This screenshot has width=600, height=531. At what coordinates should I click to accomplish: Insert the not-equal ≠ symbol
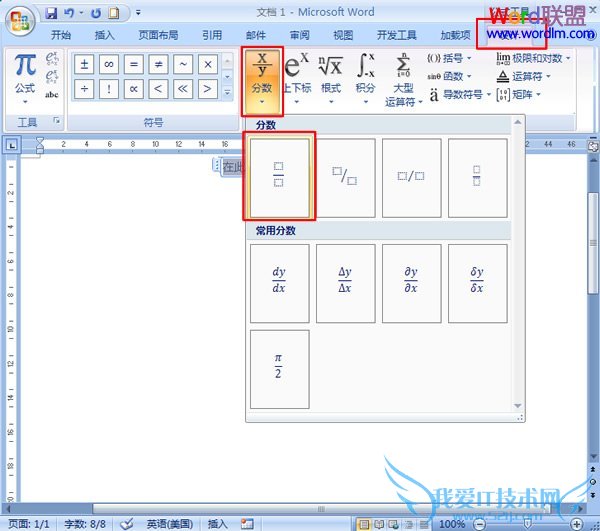[158, 64]
